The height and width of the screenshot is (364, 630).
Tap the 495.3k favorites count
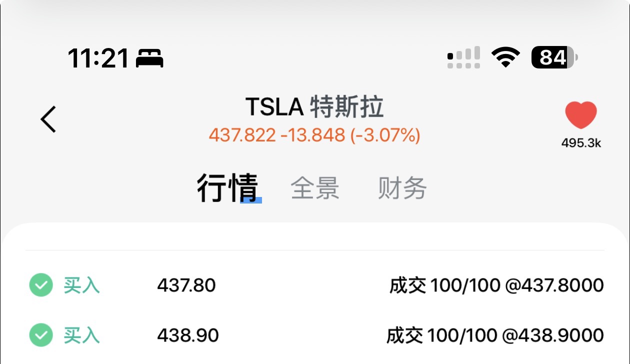[581, 143]
